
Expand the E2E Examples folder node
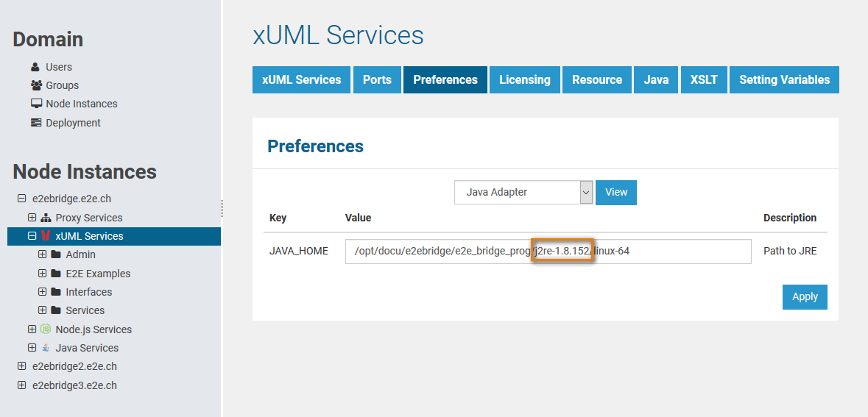pyautogui.click(x=42, y=274)
